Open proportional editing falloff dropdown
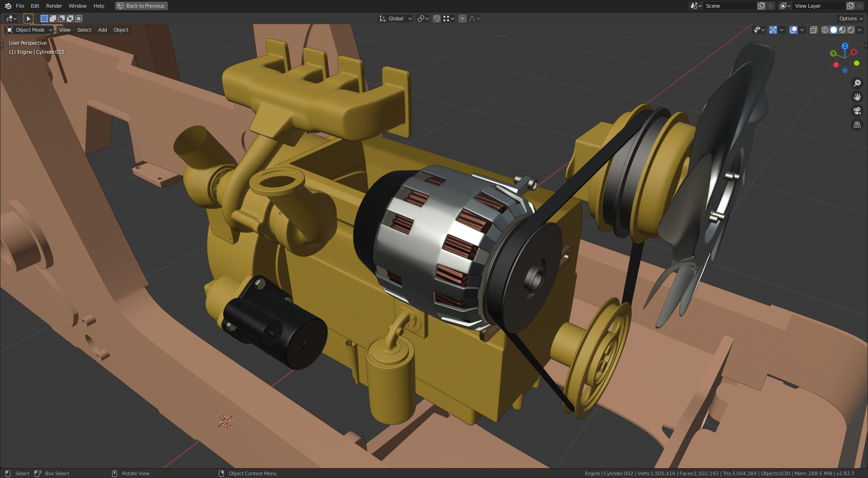The image size is (868, 478). [474, 19]
